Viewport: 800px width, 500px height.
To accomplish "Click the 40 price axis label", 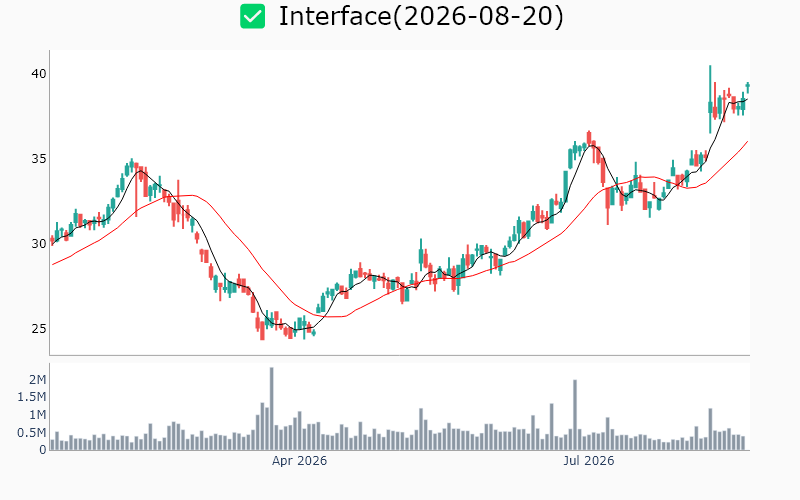I will [x=39, y=74].
